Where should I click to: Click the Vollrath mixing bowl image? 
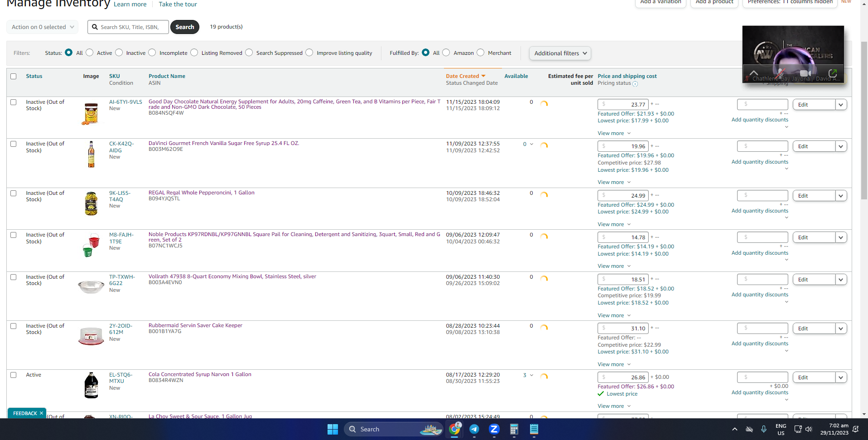tap(91, 286)
